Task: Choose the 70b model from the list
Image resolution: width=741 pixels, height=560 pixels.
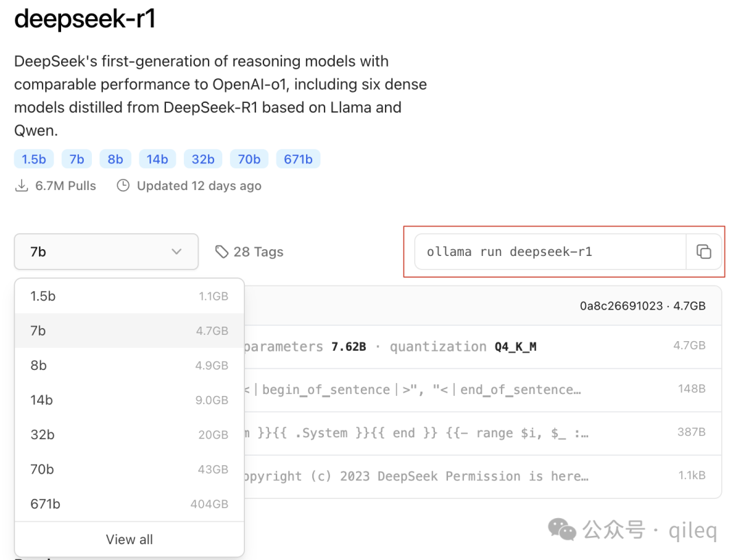Action: pos(129,469)
